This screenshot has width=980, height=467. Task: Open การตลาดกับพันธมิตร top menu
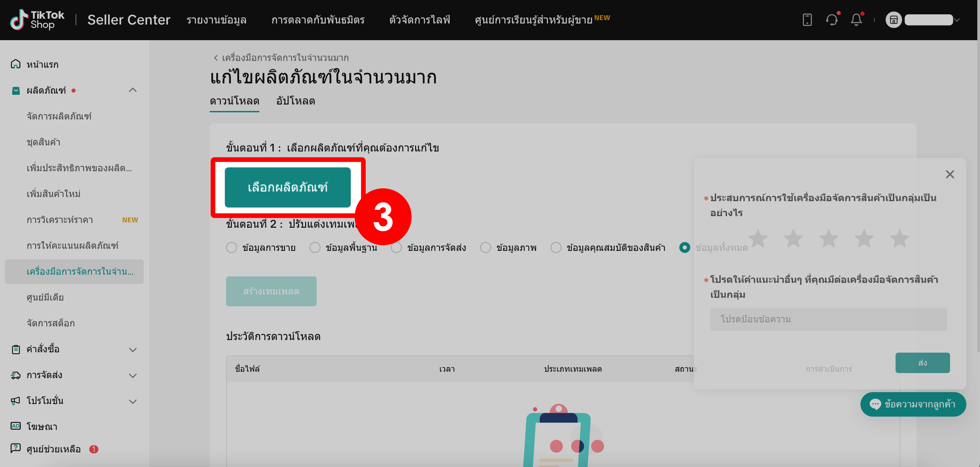pos(318,20)
